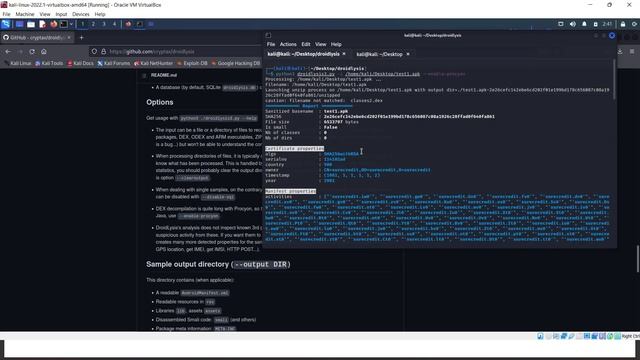Open README.md outline icon
The width and height of the screenshot is (640, 360).
pos(144,75)
